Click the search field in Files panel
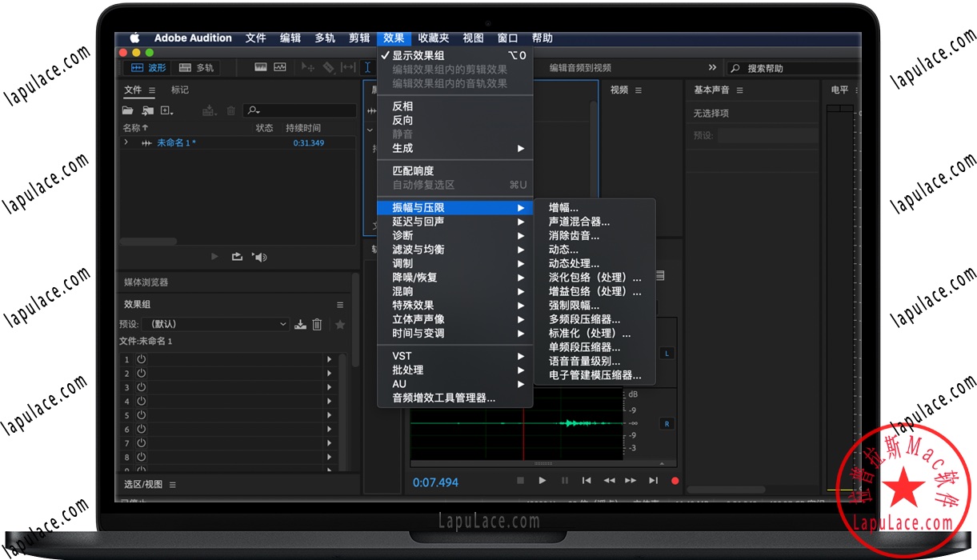 [x=298, y=110]
